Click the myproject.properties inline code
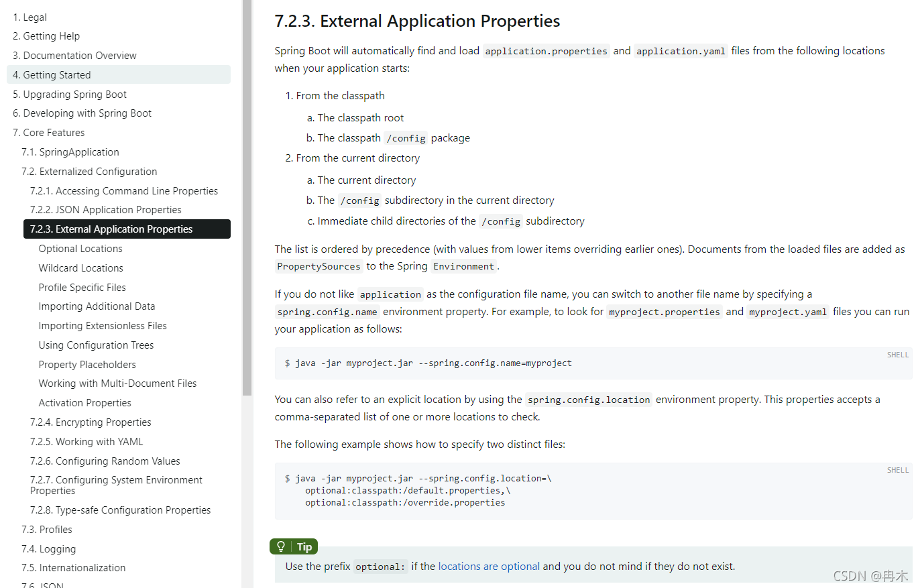 [x=664, y=312]
